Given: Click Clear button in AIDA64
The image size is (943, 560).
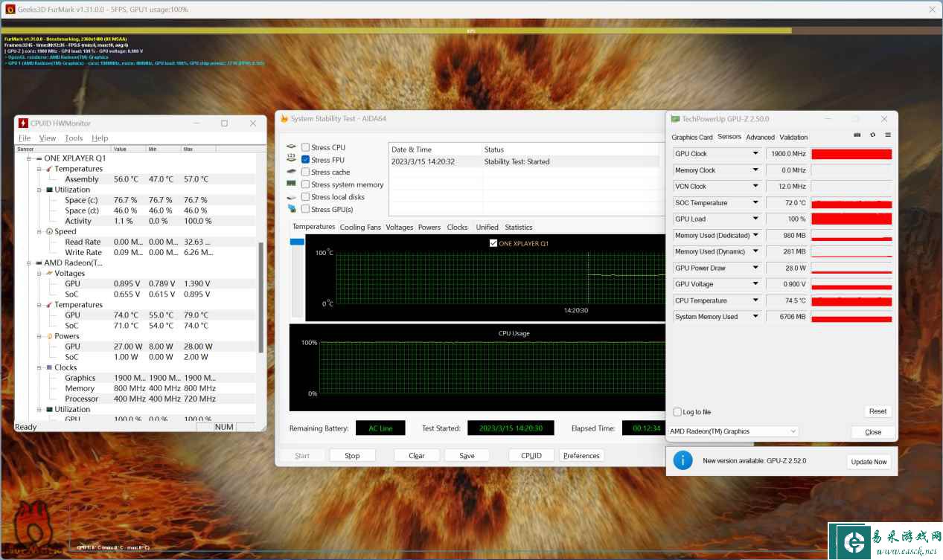Looking at the screenshot, I should pos(417,456).
